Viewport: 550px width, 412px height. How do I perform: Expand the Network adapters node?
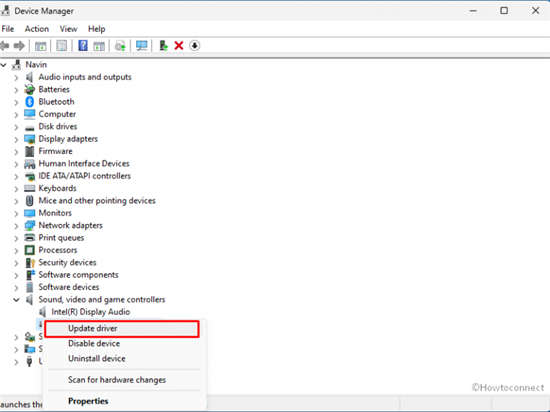pyautogui.click(x=16, y=225)
